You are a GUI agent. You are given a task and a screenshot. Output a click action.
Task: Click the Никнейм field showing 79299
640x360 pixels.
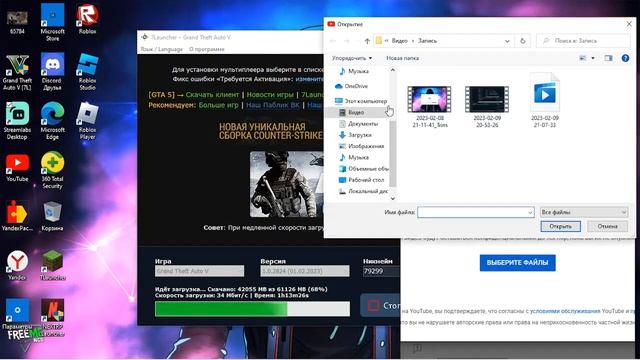coord(380,271)
